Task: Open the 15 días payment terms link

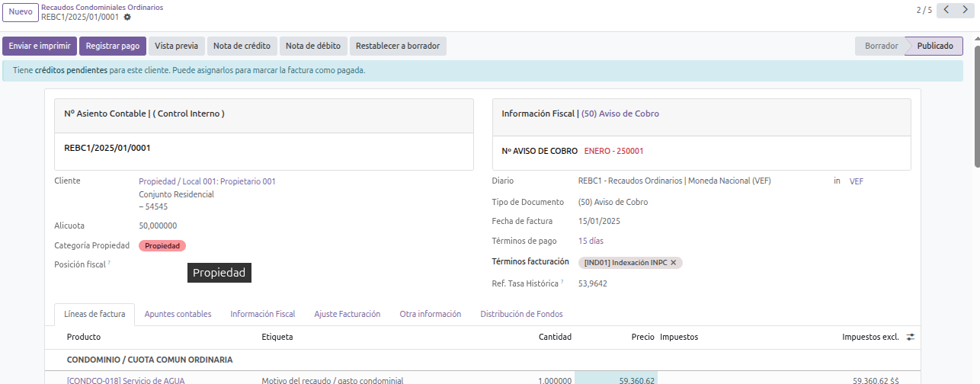Action: (x=591, y=241)
